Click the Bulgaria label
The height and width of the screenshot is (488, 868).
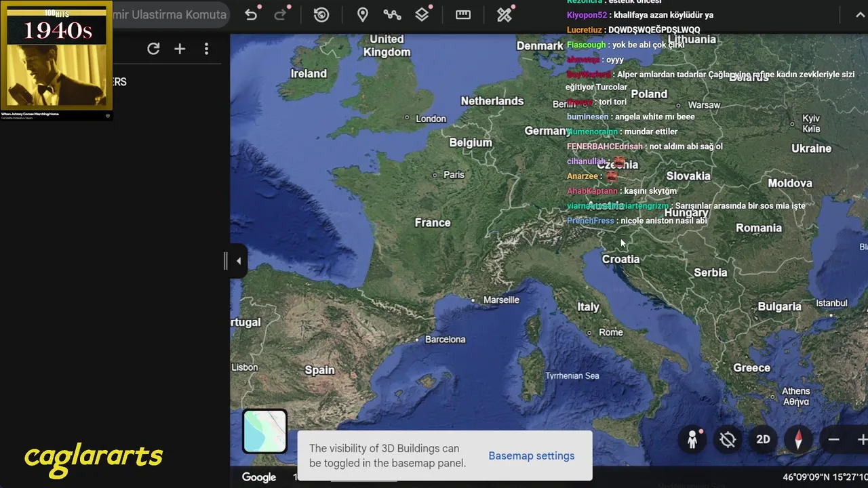click(779, 306)
